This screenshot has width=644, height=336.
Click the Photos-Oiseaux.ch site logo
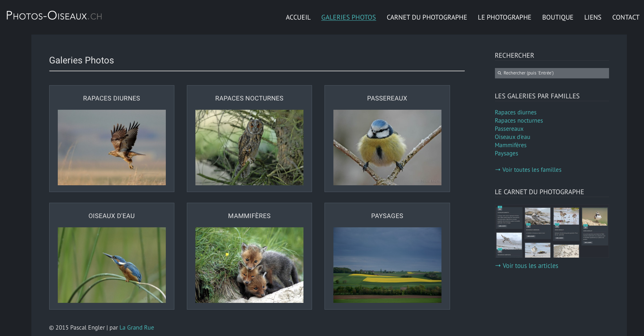(x=54, y=16)
